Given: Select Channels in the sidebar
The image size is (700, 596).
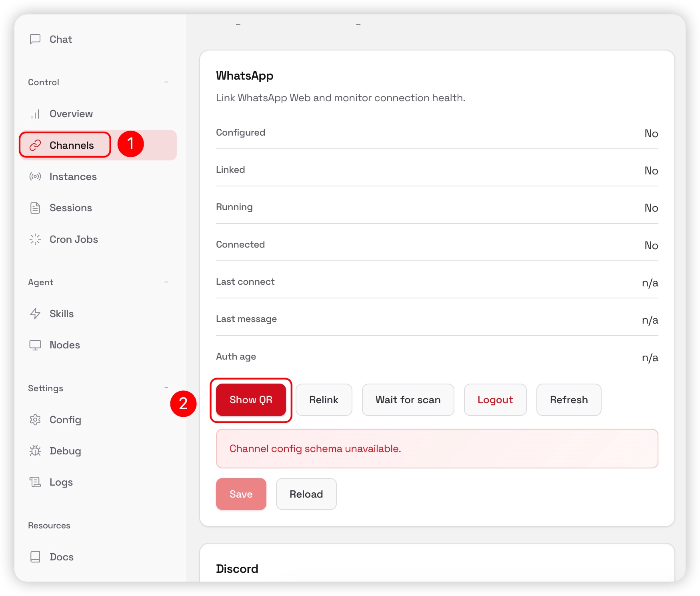Looking at the screenshot, I should [98, 145].
